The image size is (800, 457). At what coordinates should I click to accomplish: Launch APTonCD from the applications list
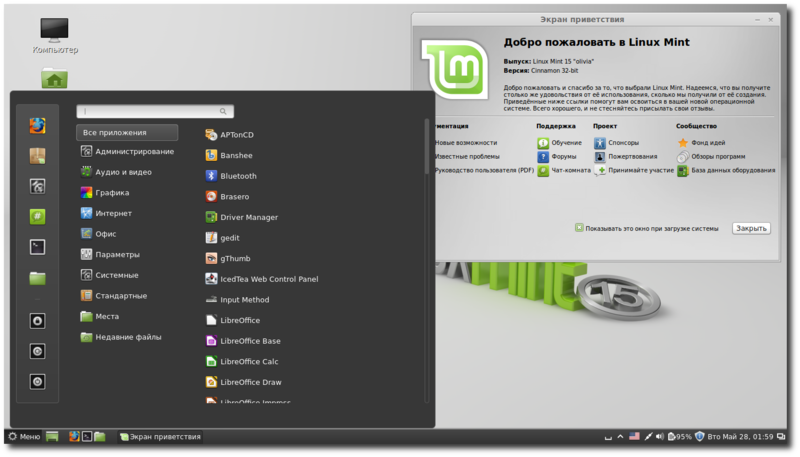tap(230, 135)
